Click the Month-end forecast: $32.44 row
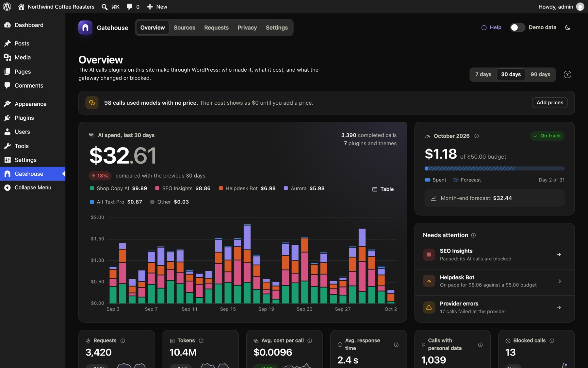Image resolution: width=588 pixels, height=368 pixels. pyautogui.click(x=495, y=198)
